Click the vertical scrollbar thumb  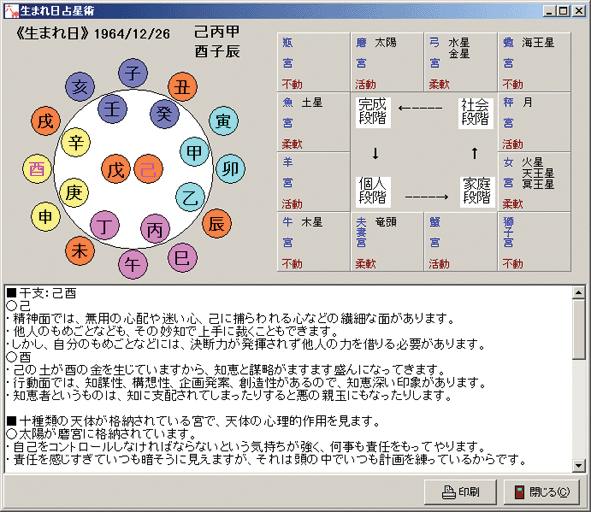pyautogui.click(x=579, y=329)
